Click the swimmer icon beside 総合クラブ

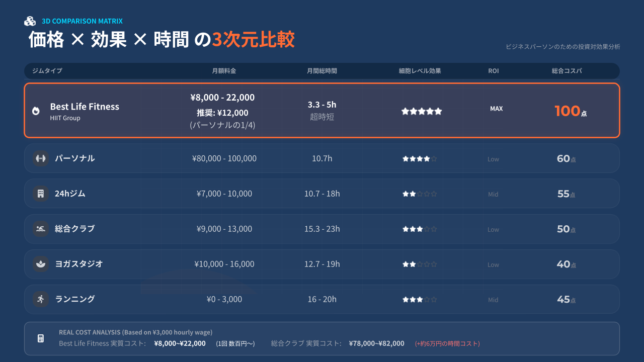coord(40,229)
